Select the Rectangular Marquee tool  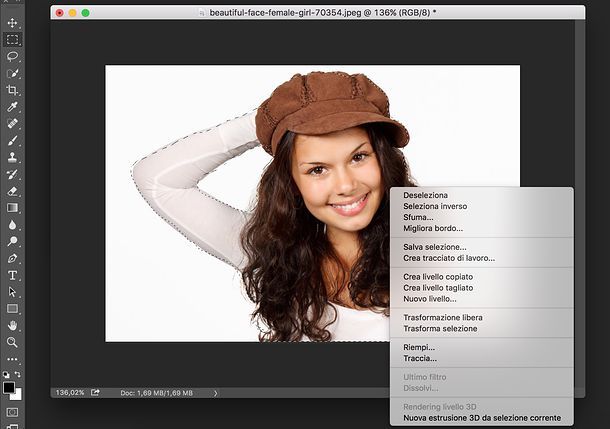[13, 40]
